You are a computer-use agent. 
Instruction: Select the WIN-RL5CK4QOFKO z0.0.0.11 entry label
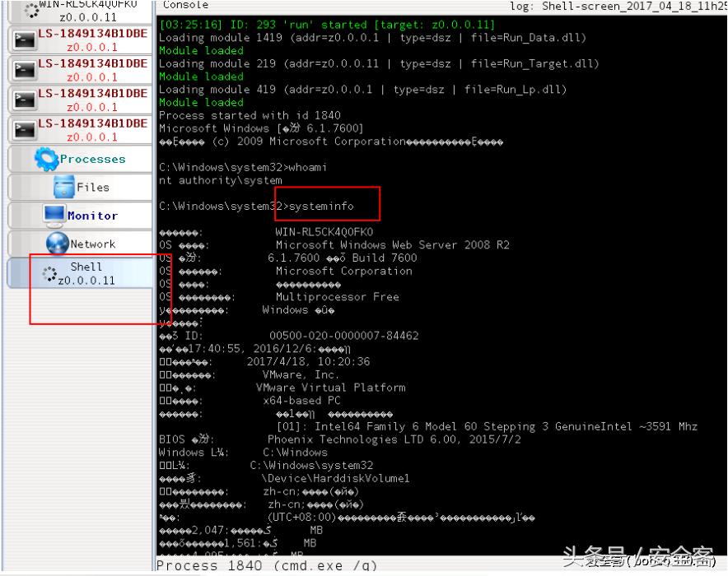point(88,12)
